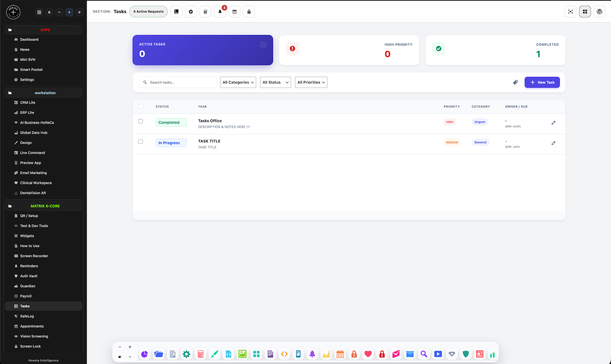Check the TASK TITLE row checkbox

point(140,142)
